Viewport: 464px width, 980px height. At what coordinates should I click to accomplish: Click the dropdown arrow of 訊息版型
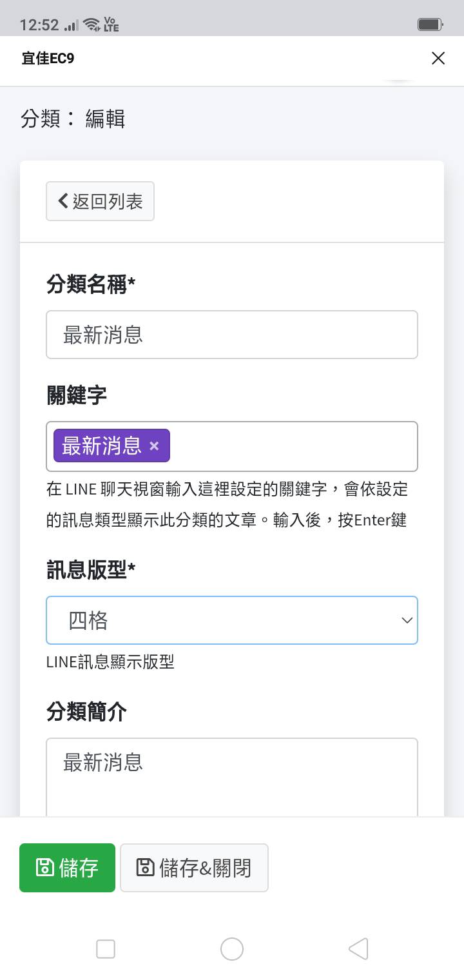[407, 620]
